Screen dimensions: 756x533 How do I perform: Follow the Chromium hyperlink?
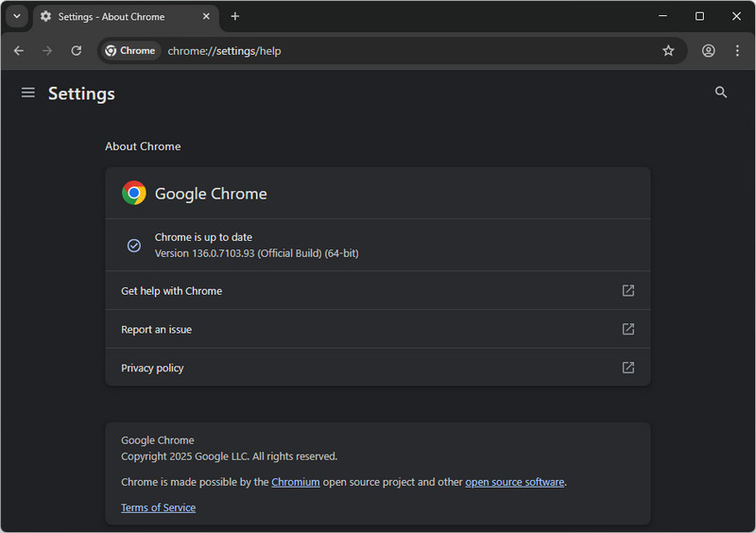point(295,482)
